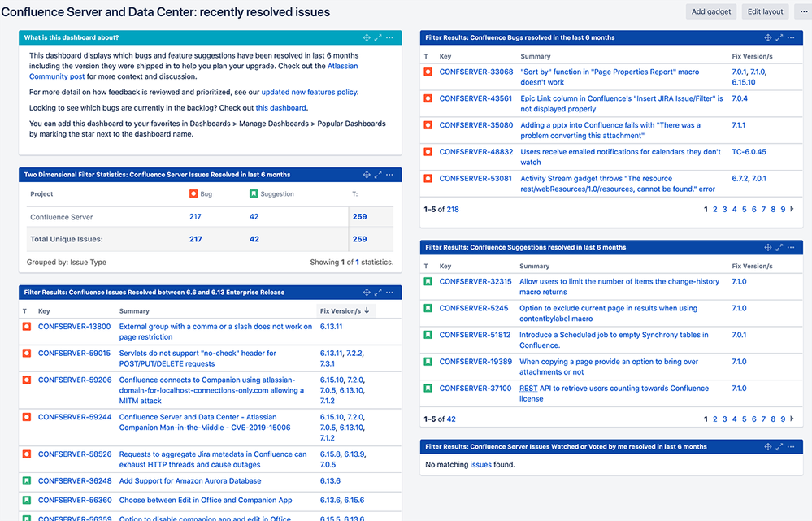
Task: Click the suggestion icon for CONFSERVER-32315
Action: click(x=428, y=282)
